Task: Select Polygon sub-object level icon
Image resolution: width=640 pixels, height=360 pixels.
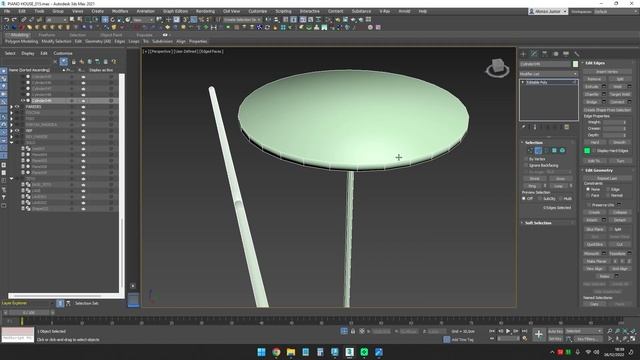Action: [554, 151]
